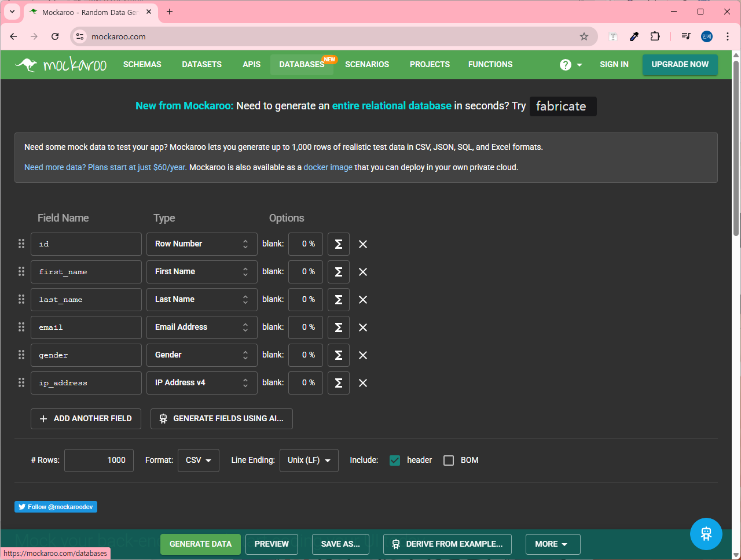Click the drag handle for gender row
Viewport: 741px width, 560px height.
21,355
